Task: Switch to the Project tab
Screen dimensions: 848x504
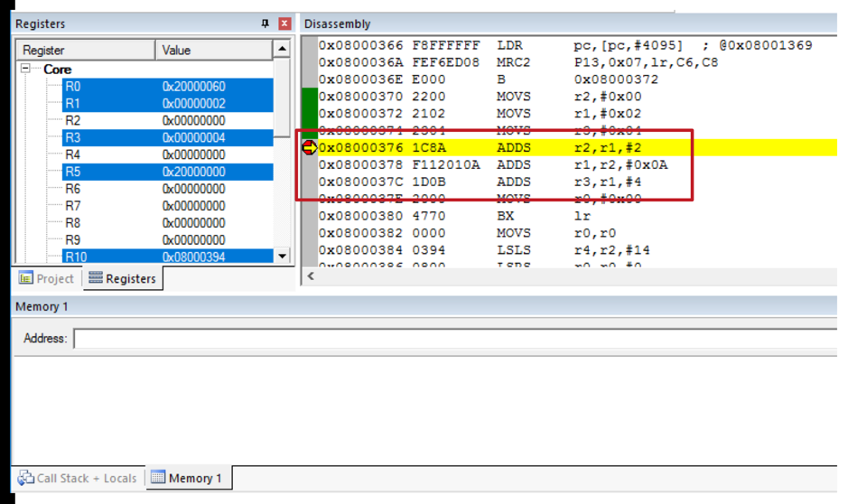Action: click(48, 279)
